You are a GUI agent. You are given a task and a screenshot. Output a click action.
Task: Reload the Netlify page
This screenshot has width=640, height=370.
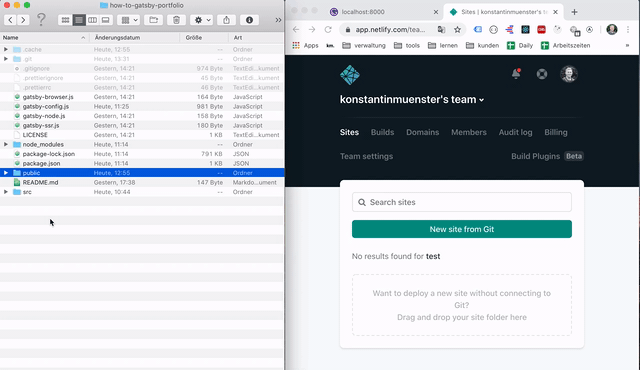pyautogui.click(x=328, y=29)
